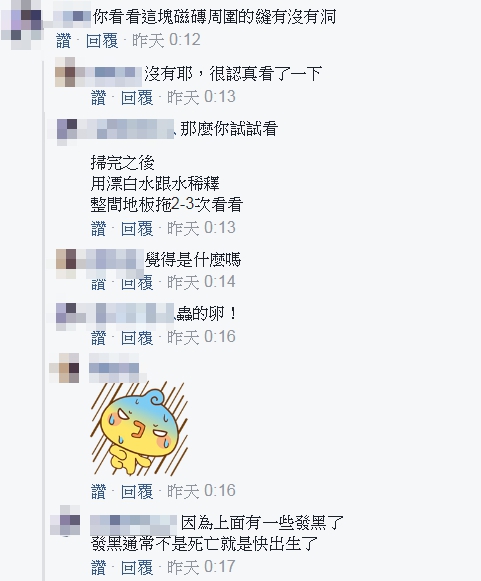Open timestamp 昨天 0:12 of the top comment

pos(166,40)
